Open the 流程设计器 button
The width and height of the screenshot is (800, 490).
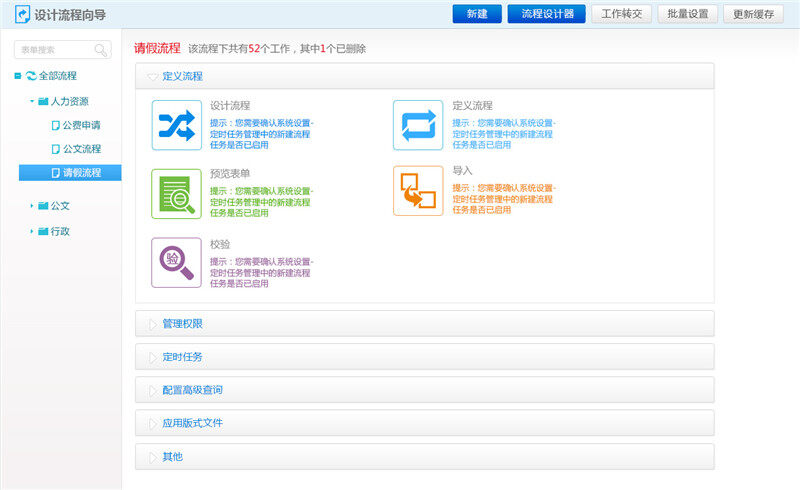[546, 14]
